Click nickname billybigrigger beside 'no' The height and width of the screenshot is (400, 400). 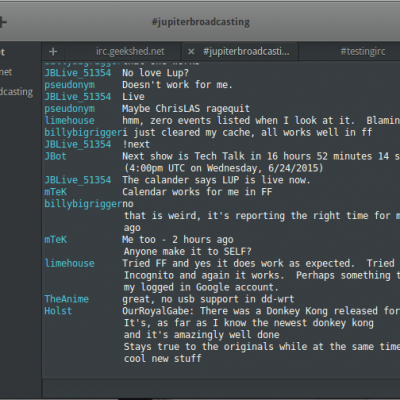[x=83, y=204]
